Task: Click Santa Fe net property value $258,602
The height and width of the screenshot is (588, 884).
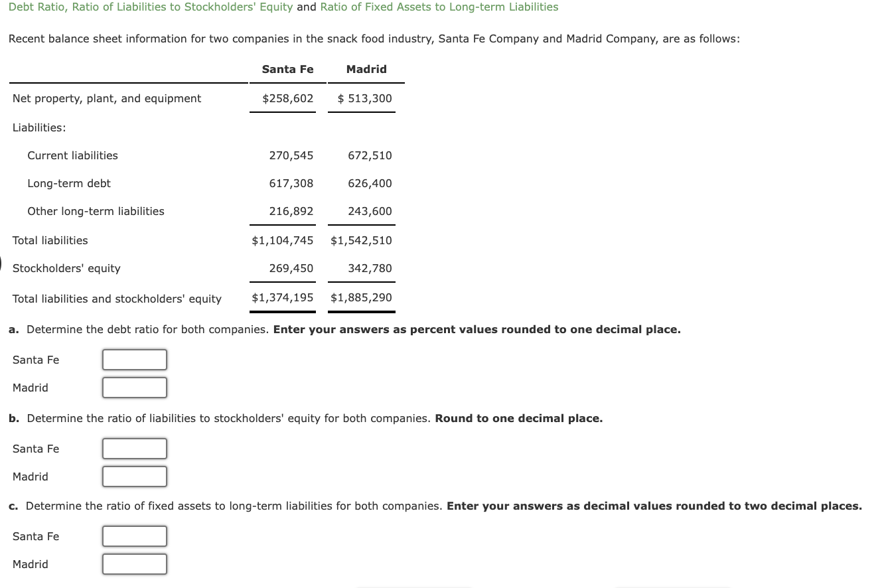Action: [288, 98]
